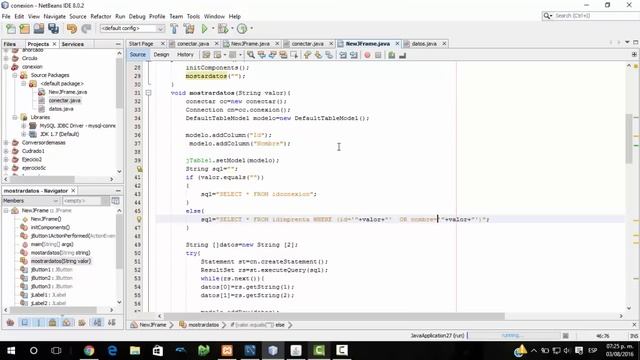
Task: Run the project with green play icon
Action: coord(204,29)
